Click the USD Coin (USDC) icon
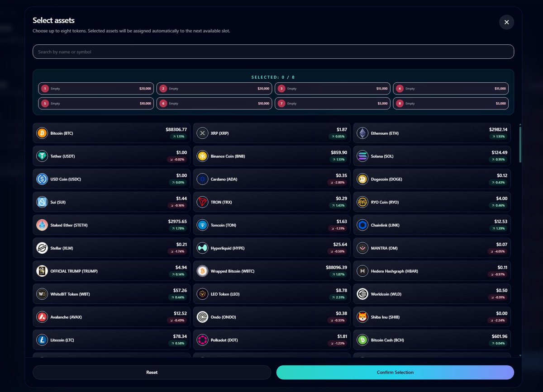This screenshot has width=543, height=392. coord(42,179)
